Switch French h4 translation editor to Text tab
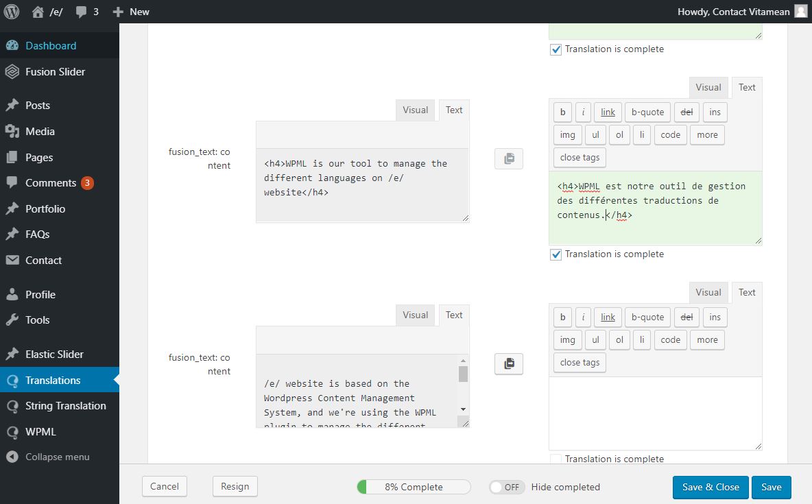812x504 pixels. click(747, 87)
